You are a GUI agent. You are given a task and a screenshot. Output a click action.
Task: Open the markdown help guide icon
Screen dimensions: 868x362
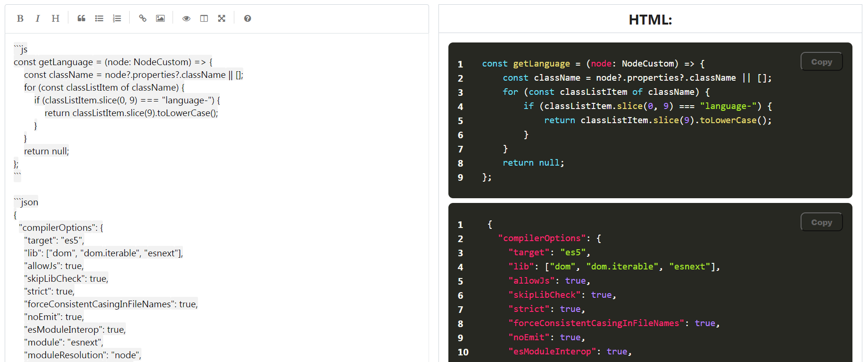tap(247, 18)
